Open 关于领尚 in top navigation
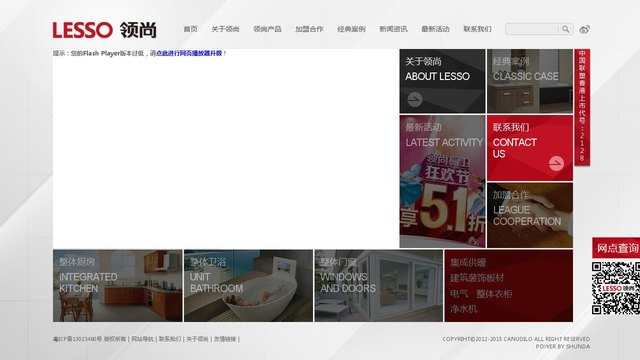The image size is (640, 360). pos(225,29)
